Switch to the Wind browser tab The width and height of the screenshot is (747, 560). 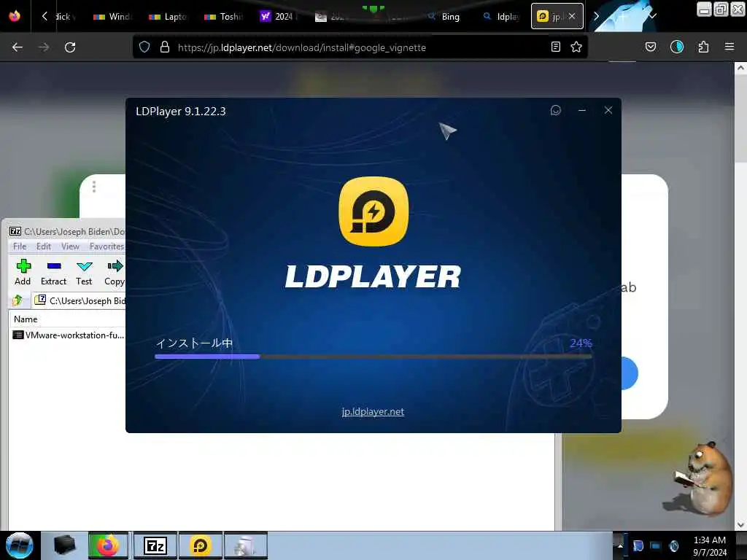112,17
